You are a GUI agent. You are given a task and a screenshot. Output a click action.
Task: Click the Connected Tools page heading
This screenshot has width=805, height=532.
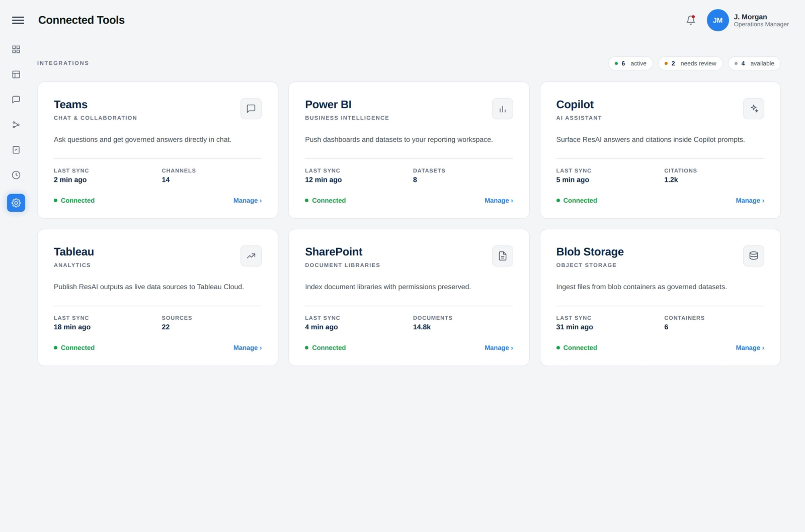pyautogui.click(x=82, y=20)
